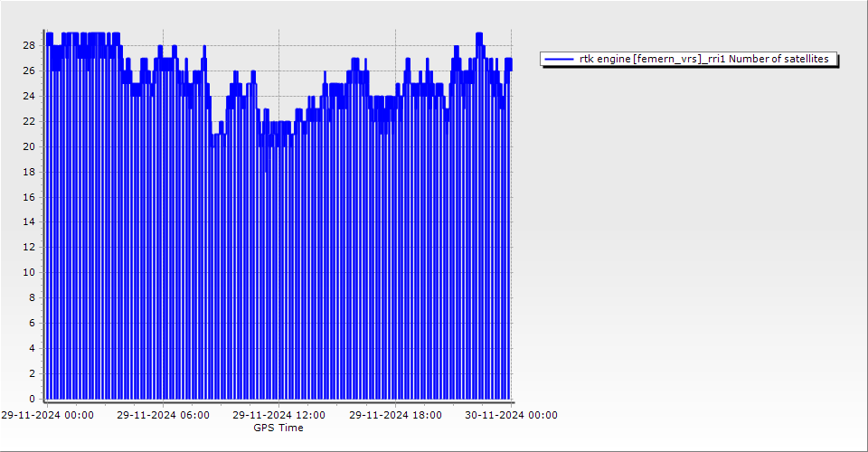Click the y-axis tick label 6
Screen dimensions: 868x452
(32, 323)
